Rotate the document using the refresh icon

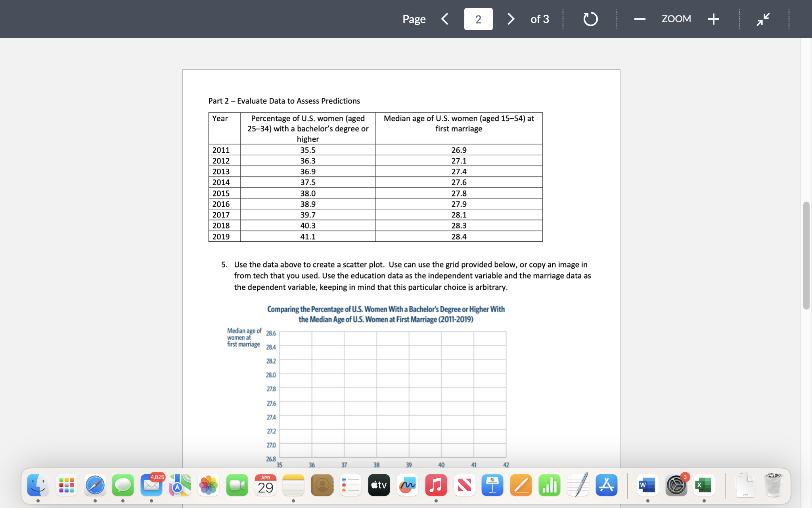590,19
